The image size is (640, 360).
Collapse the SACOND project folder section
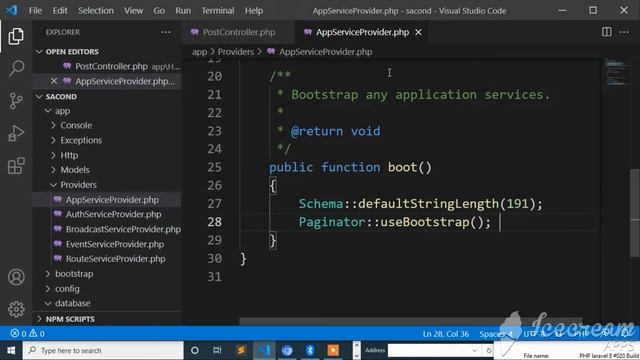(39, 97)
